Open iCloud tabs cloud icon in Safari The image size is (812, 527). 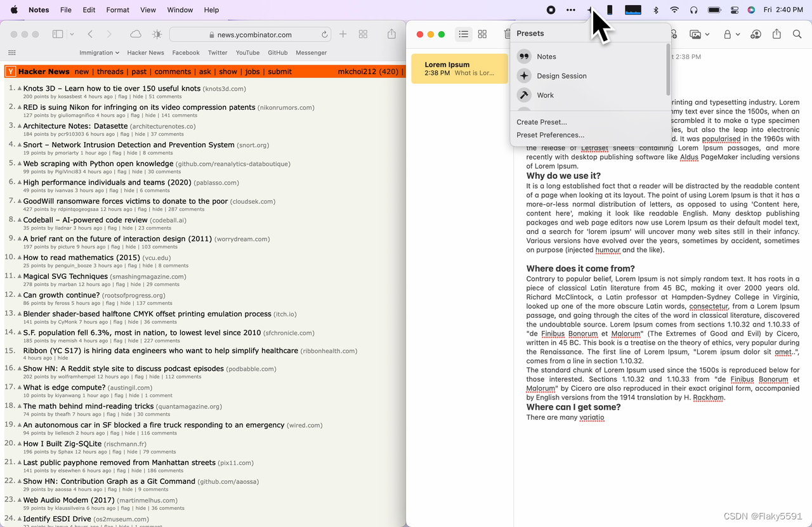point(136,34)
